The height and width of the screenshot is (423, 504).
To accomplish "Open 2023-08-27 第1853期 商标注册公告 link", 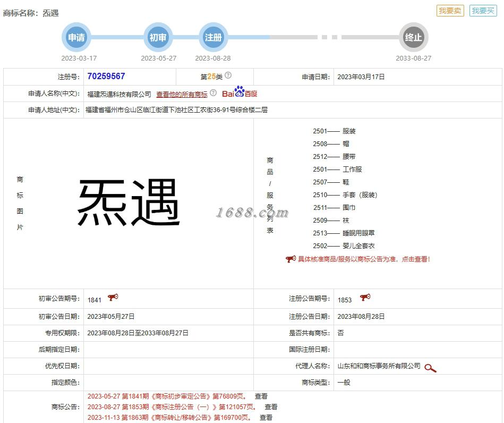I will pyautogui.click(x=172, y=407).
